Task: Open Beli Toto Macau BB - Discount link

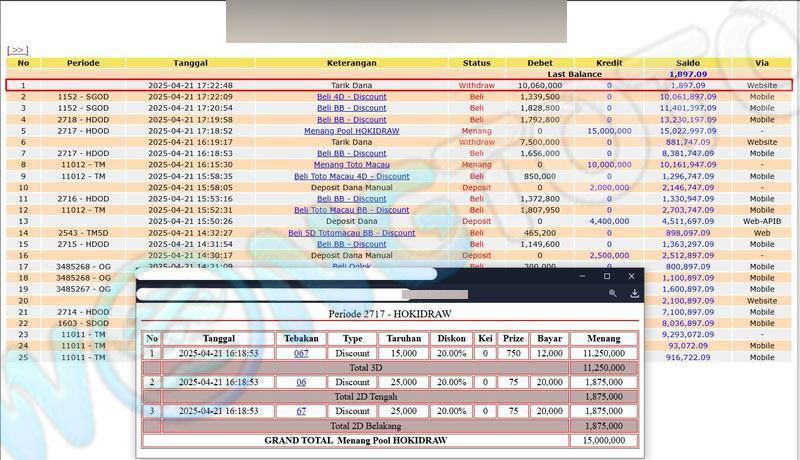Action: tap(351, 210)
